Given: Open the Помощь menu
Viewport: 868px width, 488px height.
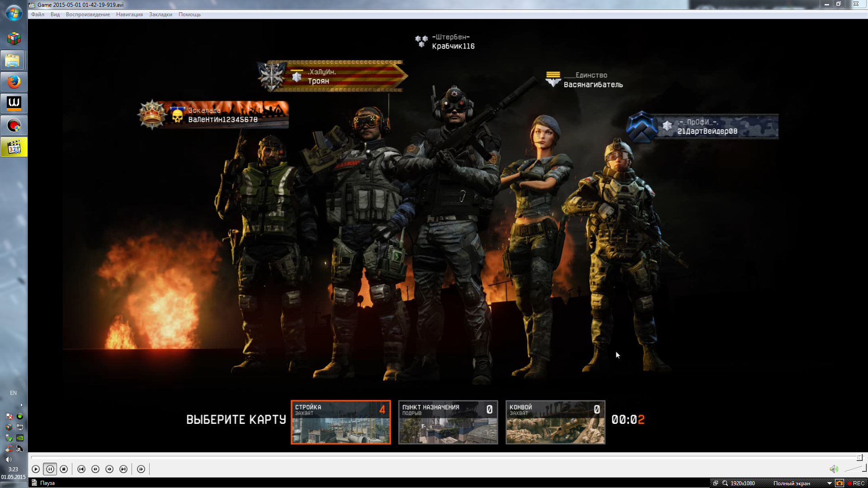Looking at the screenshot, I should point(189,14).
